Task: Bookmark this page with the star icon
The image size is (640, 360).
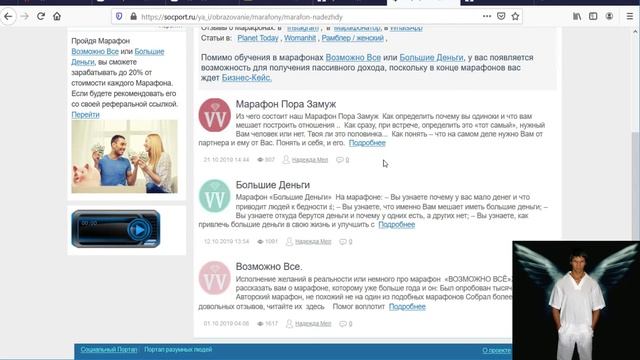Action: click(x=515, y=16)
